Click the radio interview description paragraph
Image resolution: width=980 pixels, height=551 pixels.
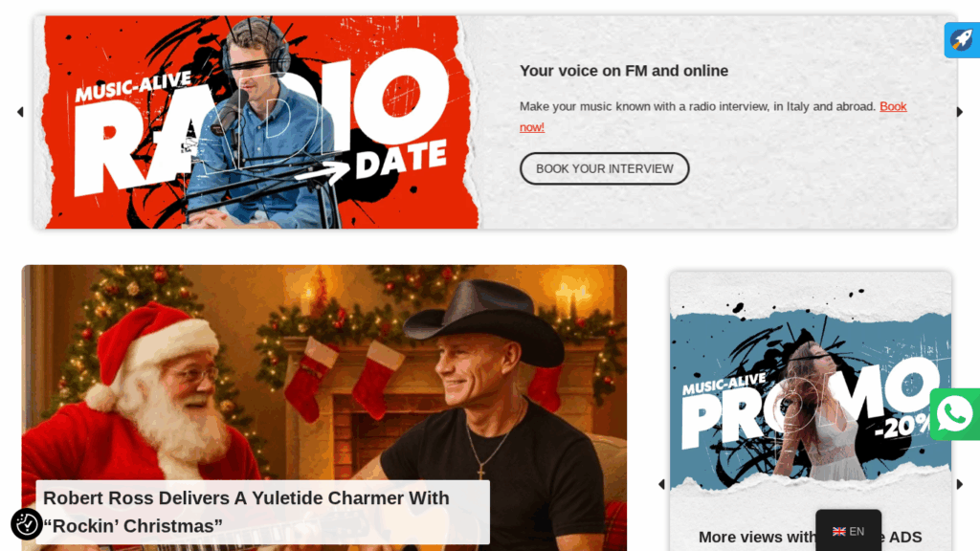point(713,117)
